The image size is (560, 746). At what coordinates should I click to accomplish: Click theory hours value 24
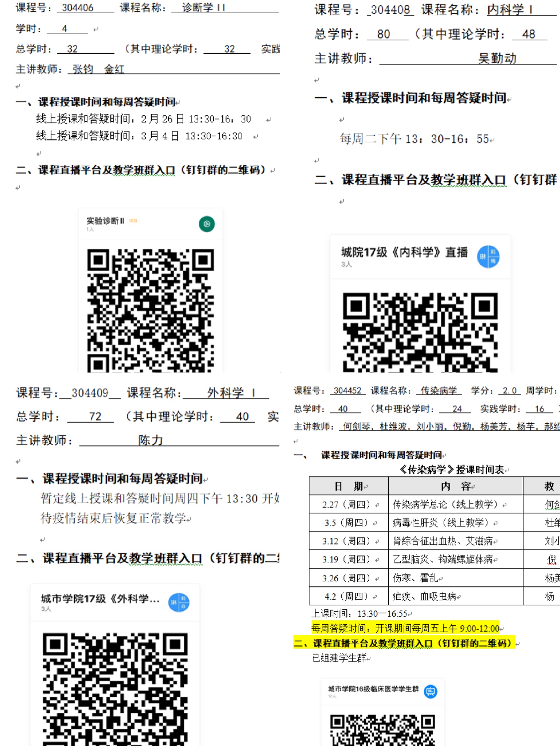coord(457,409)
